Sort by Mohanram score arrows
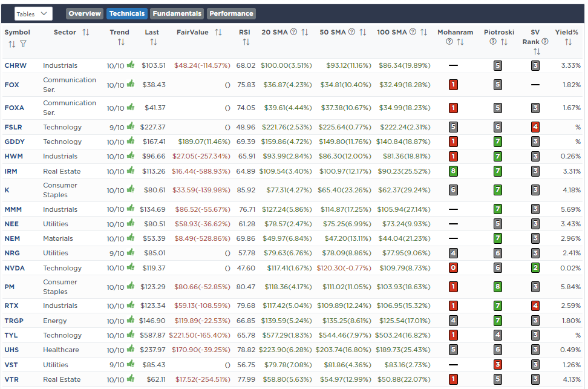The image size is (588, 389). (x=460, y=42)
